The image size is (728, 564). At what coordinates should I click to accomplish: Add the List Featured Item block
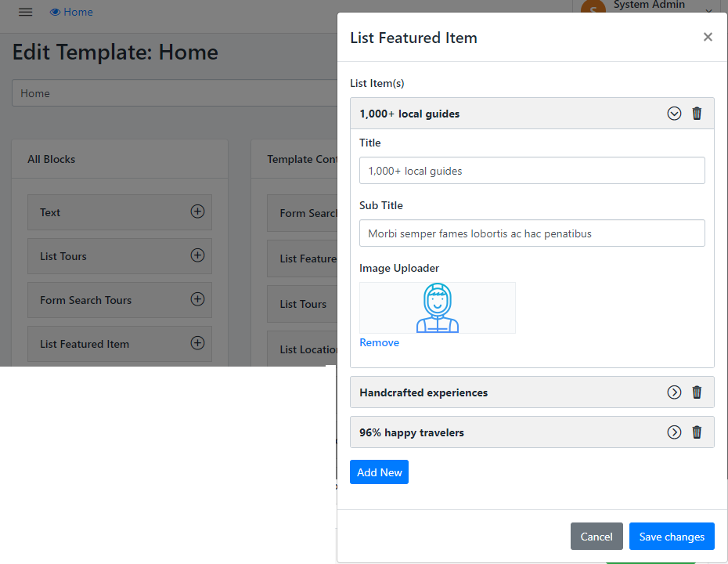pyautogui.click(x=197, y=343)
